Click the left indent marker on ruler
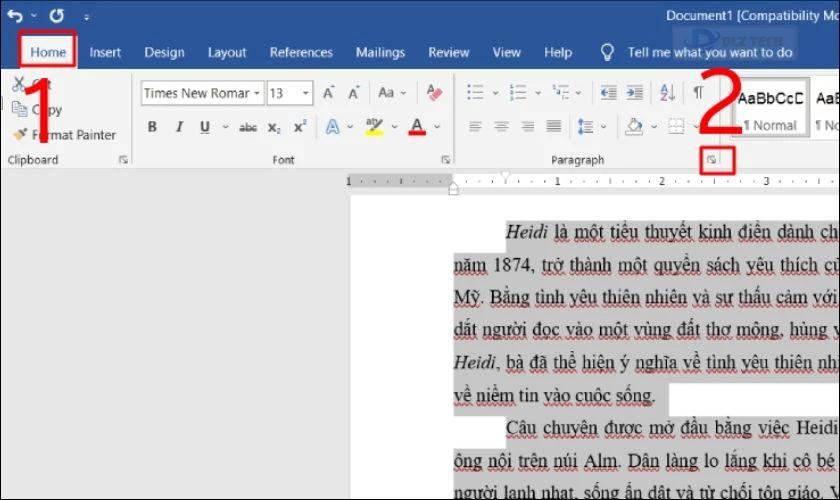Viewport: 840px width, 500px height. [453, 190]
